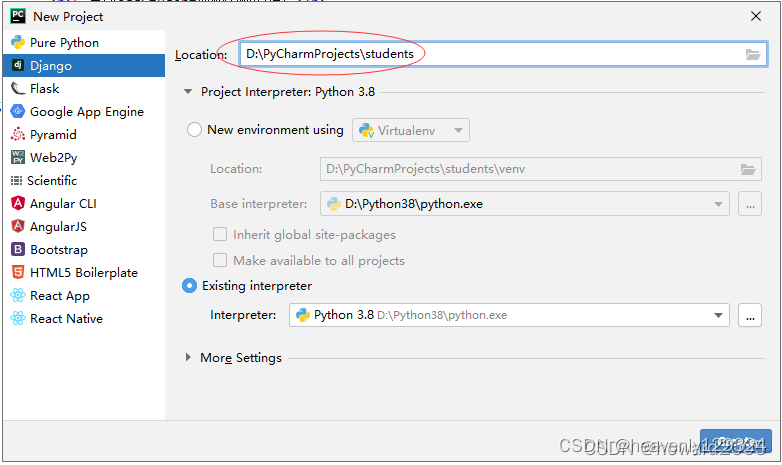Close the New Project dialog
Viewport: 782px width, 465px height.
[x=756, y=16]
